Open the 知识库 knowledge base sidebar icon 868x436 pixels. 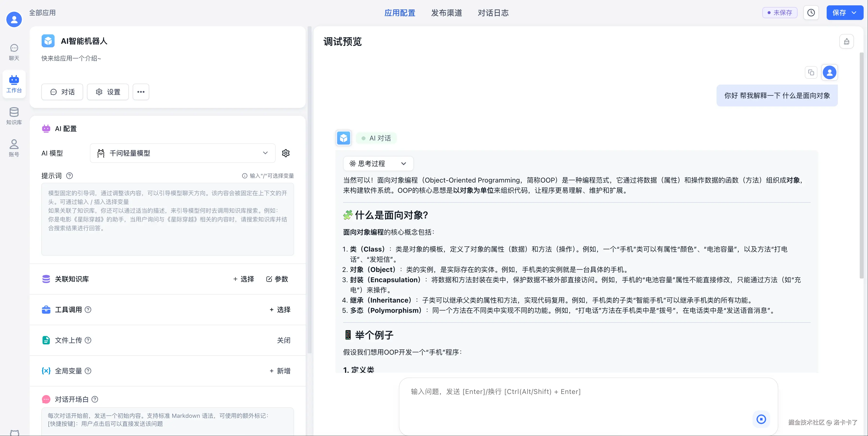14,116
